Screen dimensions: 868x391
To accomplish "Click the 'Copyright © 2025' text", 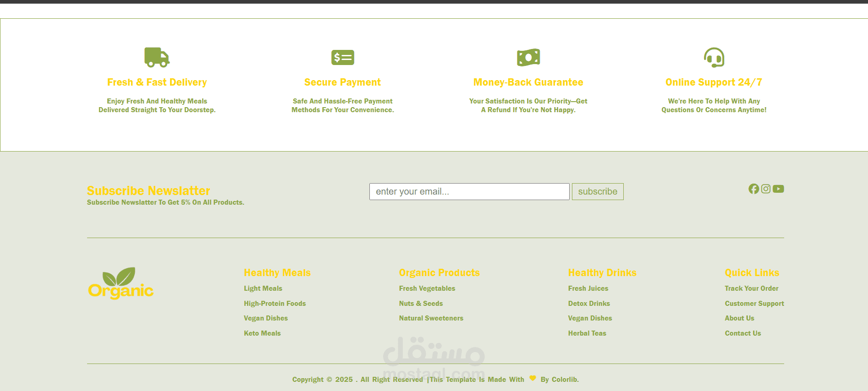I will tap(323, 380).
